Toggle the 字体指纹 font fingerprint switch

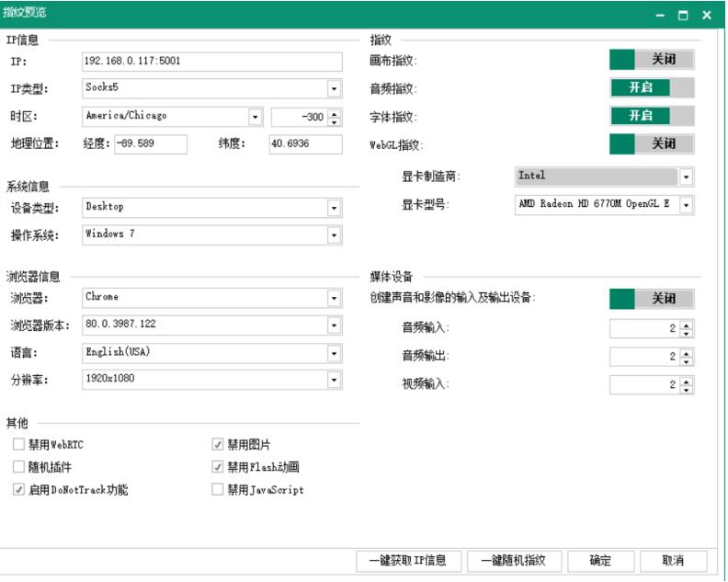[x=652, y=116]
